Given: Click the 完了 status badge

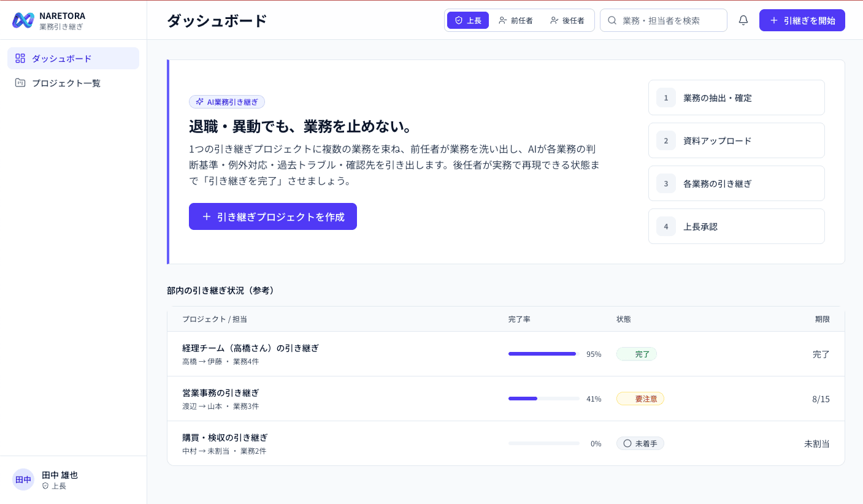Looking at the screenshot, I should (x=637, y=354).
